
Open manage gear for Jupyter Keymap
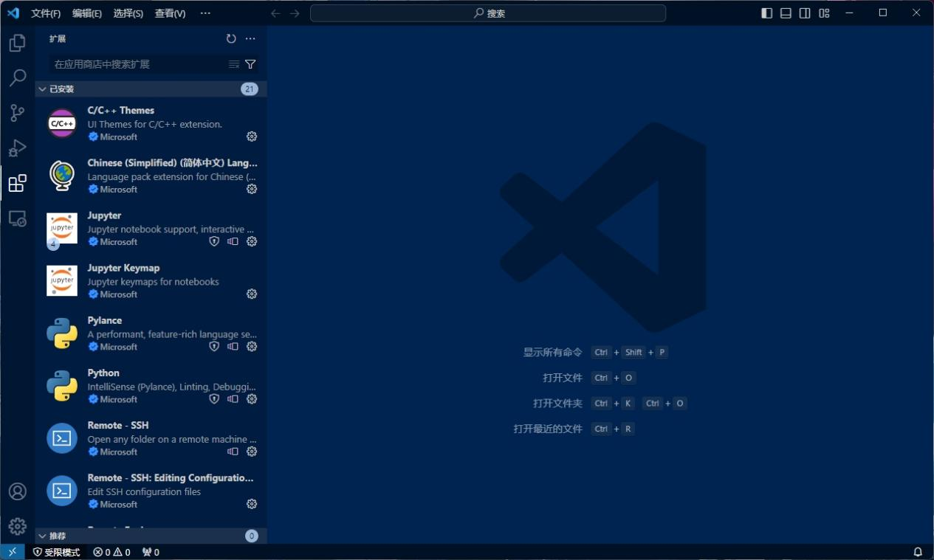coord(252,294)
